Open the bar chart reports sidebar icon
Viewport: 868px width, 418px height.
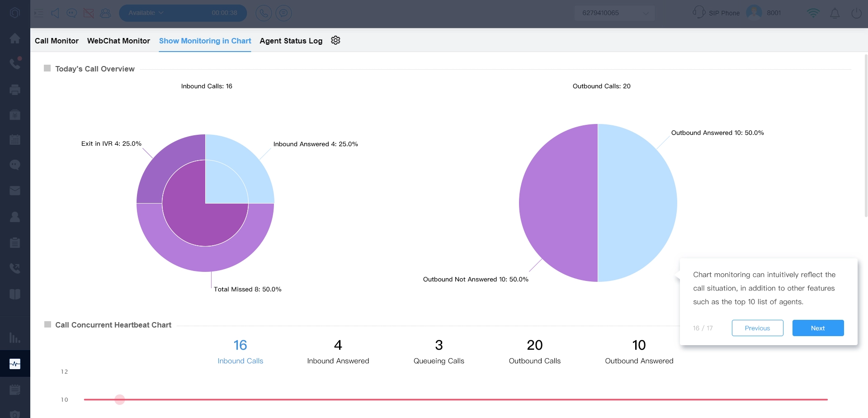(15, 338)
